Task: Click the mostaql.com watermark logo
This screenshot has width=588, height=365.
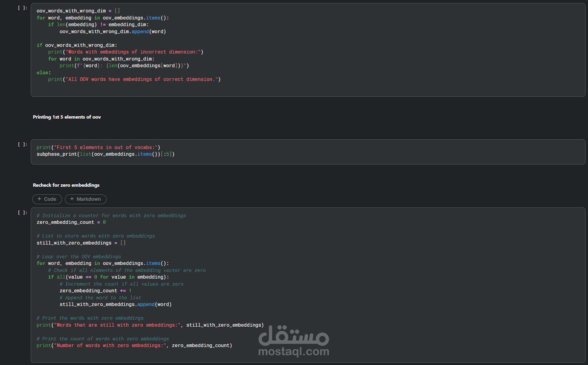Action: (294, 341)
